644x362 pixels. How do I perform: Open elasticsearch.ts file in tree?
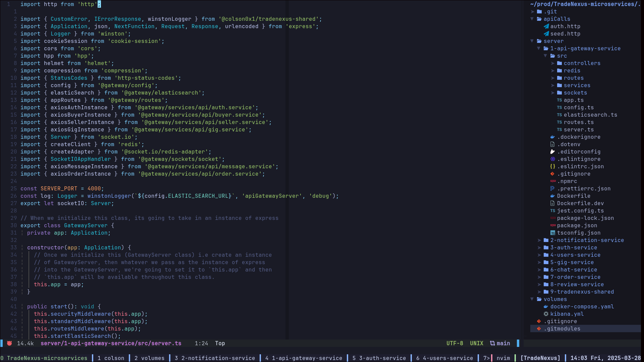(590, 115)
